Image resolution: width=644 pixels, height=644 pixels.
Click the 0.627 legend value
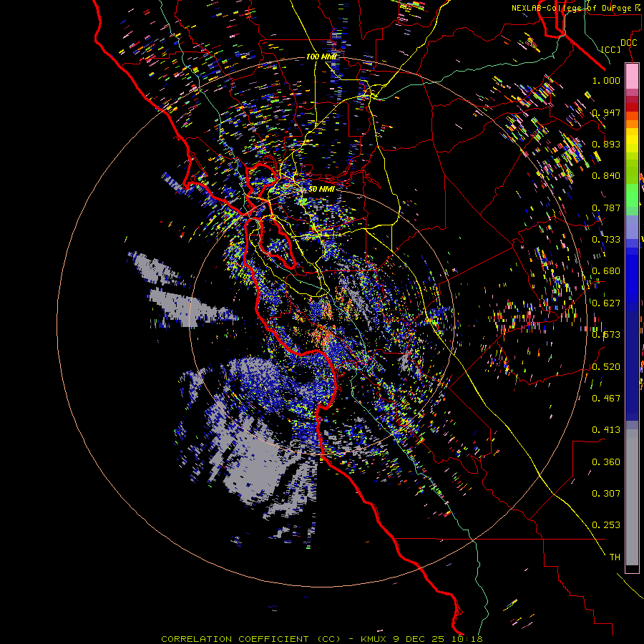click(x=606, y=303)
